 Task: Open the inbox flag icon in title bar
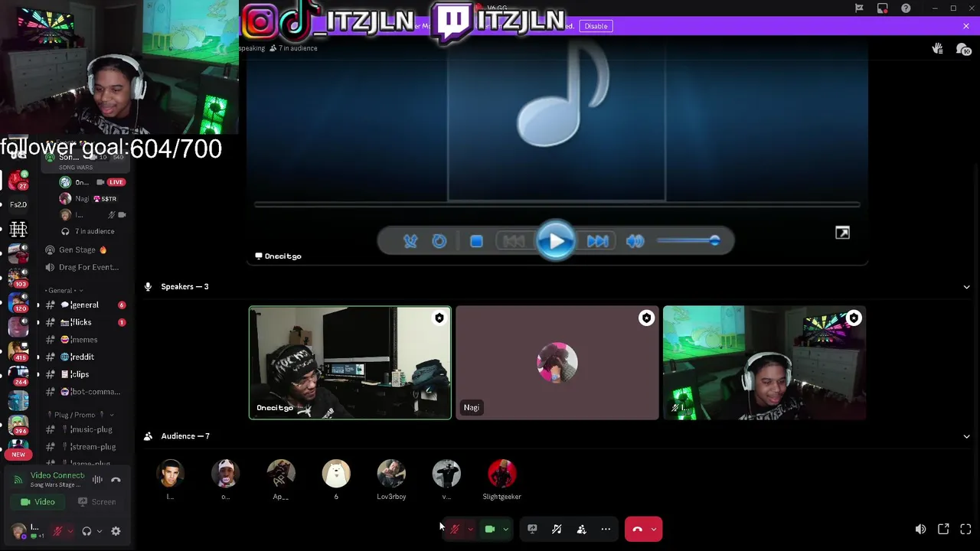point(859,8)
